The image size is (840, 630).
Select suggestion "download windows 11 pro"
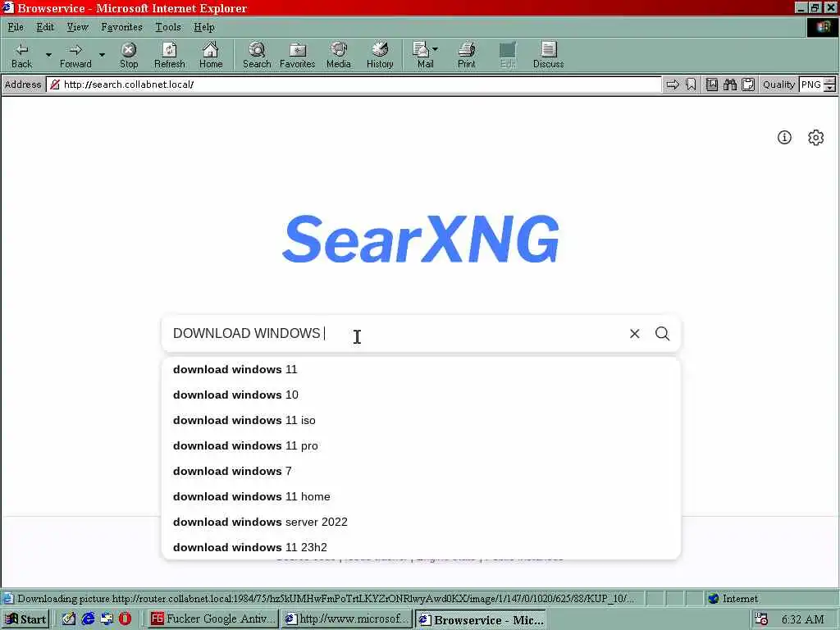421,445
